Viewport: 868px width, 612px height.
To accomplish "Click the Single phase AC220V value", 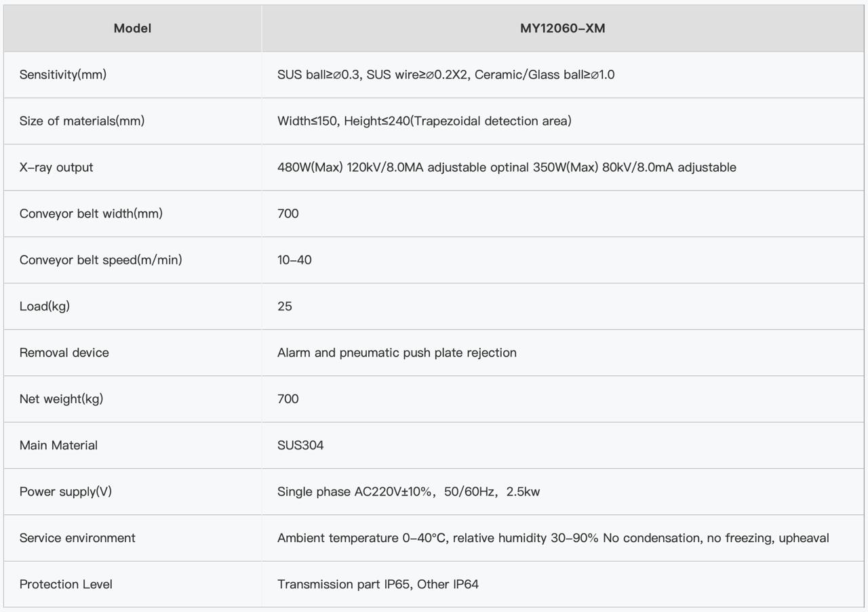I will pos(408,491).
